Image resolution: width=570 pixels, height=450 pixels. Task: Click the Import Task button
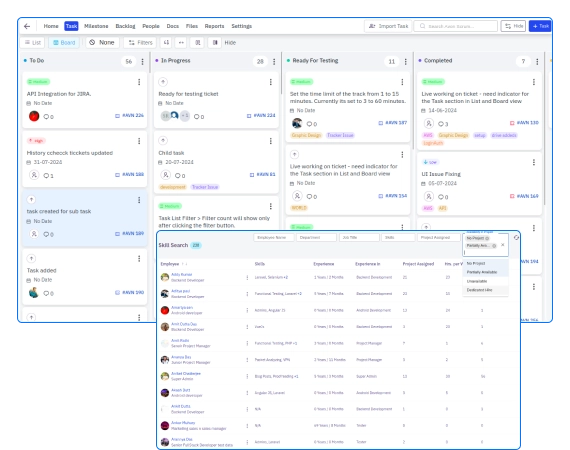click(388, 26)
